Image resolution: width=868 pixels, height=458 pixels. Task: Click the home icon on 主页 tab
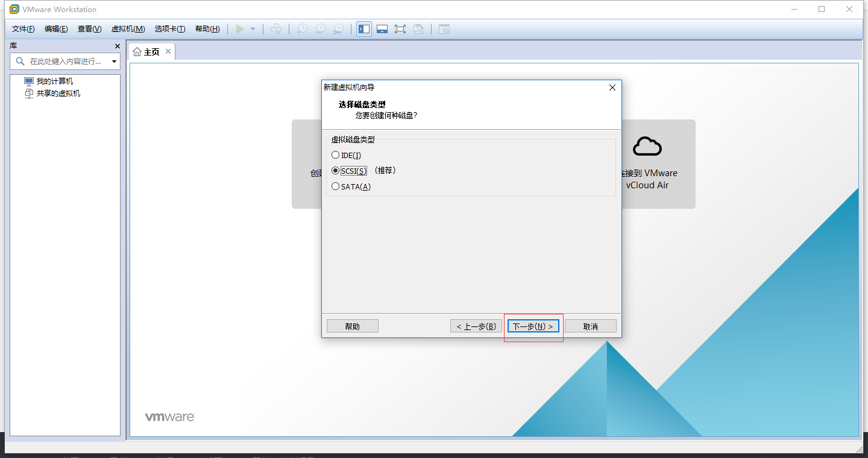[137, 52]
